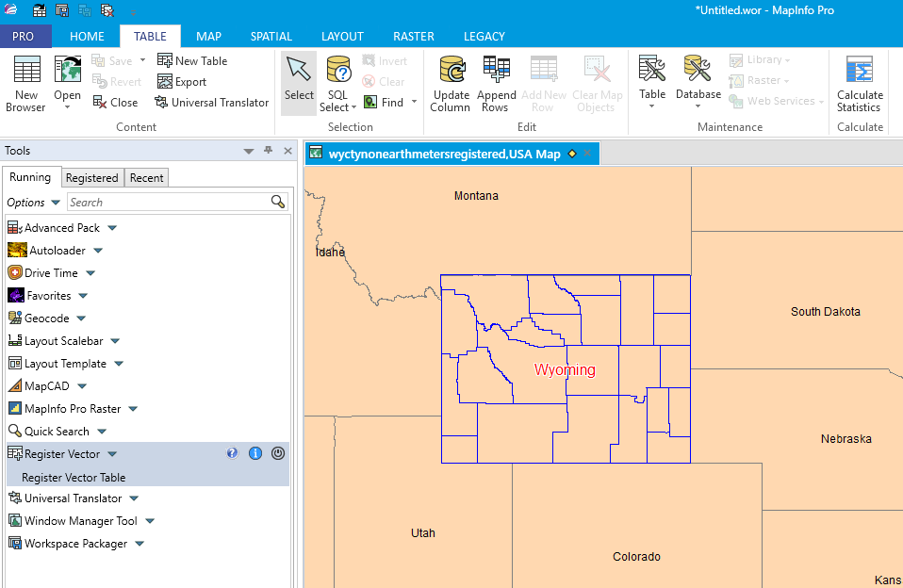The image size is (903, 588).
Task: Open the Find dropdown arrow
Action: [x=414, y=102]
